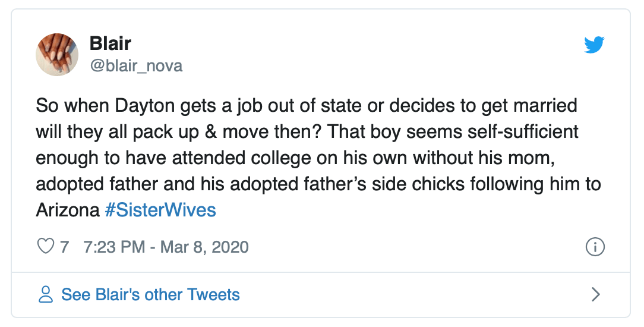Click the words pack up & move
This screenshot has width=644, height=327.
click(197, 132)
